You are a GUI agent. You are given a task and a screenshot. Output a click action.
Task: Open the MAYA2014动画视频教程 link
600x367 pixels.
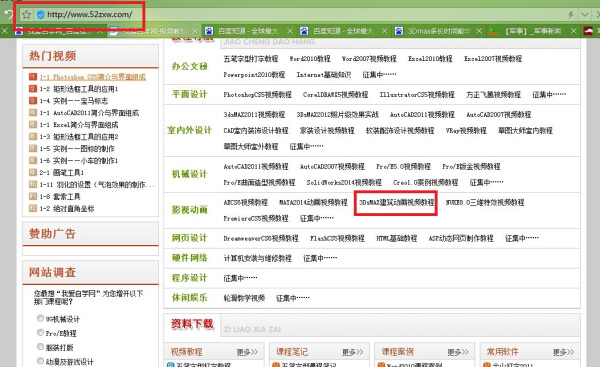[x=313, y=202]
